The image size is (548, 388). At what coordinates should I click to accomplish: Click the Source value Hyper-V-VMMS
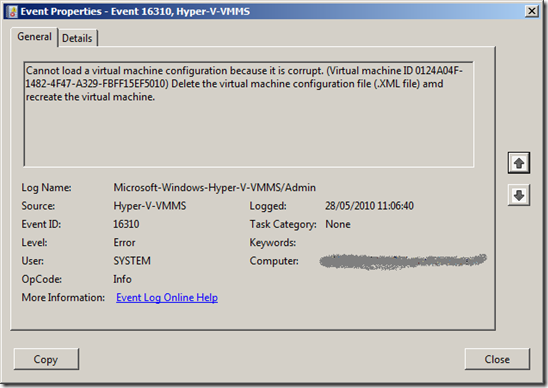(x=150, y=206)
